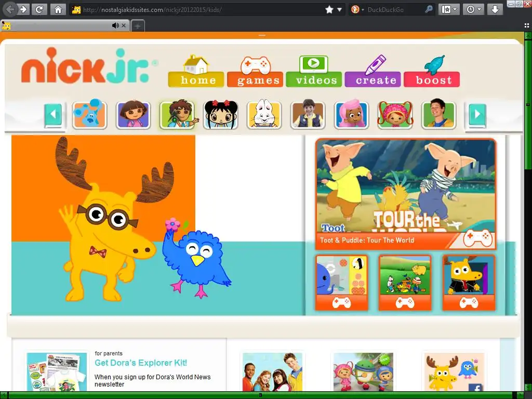The height and width of the screenshot is (399, 532).
Task: Reload the page with the refresh button
Action: 39,9
